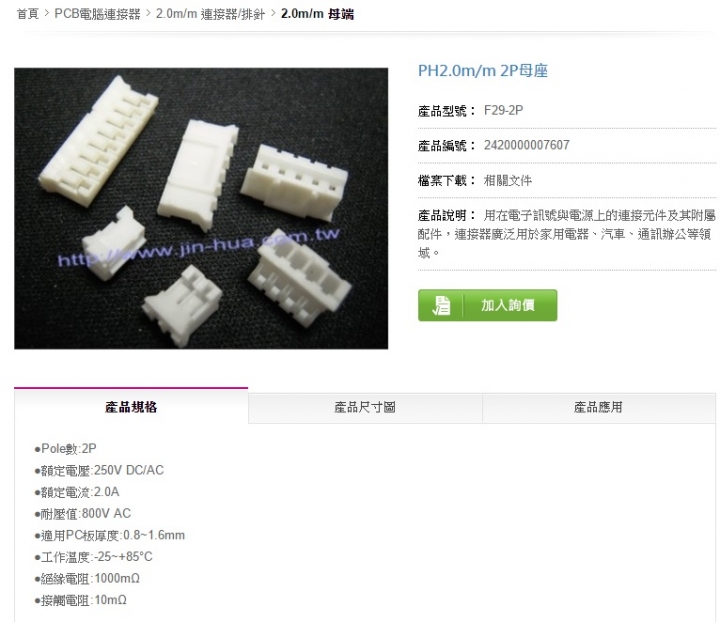Screen dimensions: 720x622
Task: Click the 額定電壓 250V DC/AC spec line
Action: (99, 471)
